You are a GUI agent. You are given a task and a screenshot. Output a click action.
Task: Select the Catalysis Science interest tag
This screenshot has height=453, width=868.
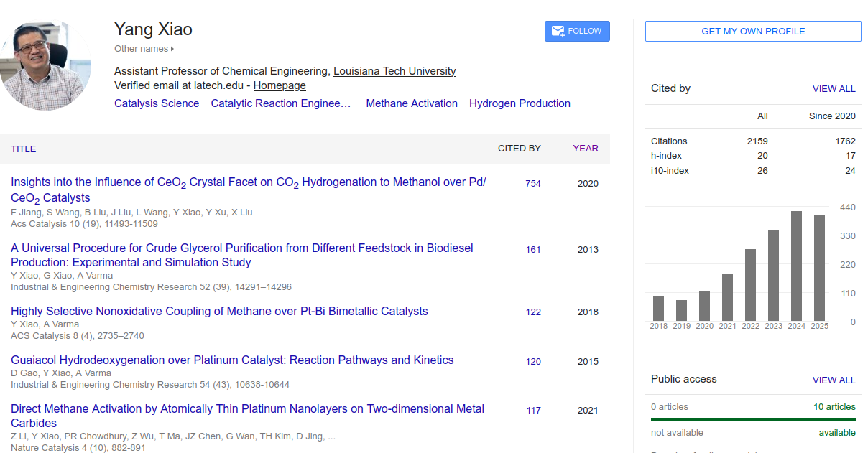[x=157, y=103]
